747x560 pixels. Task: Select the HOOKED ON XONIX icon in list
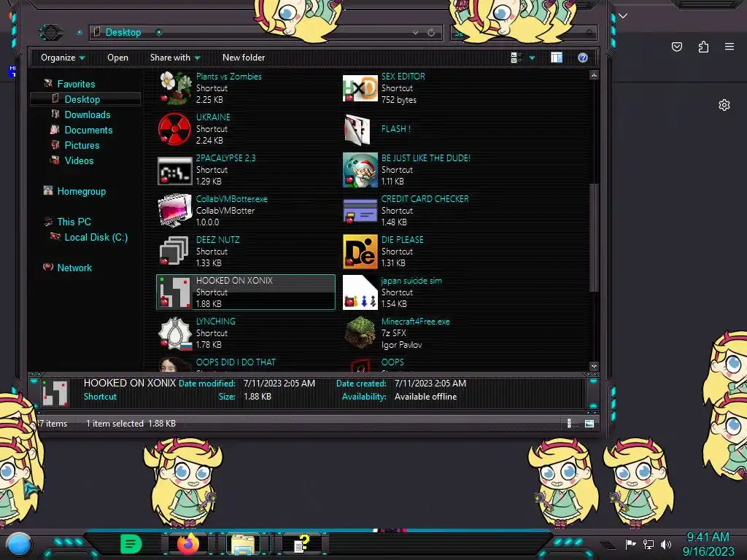(x=174, y=292)
